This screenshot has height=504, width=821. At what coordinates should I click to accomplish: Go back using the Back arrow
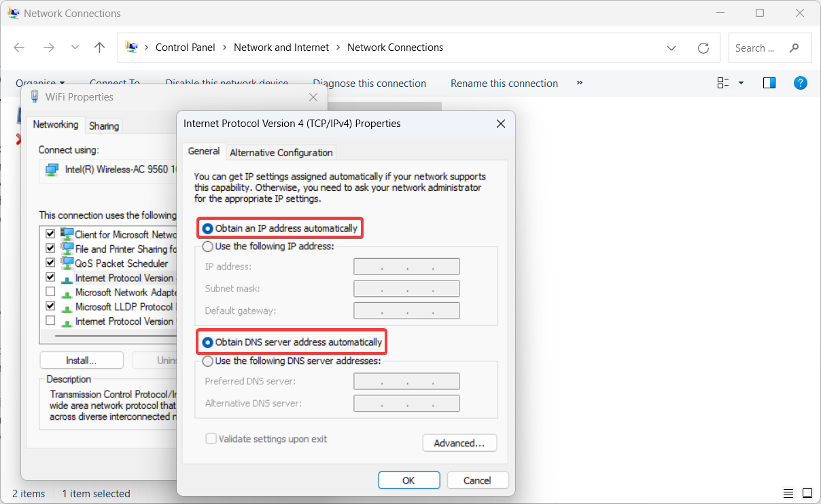point(19,48)
